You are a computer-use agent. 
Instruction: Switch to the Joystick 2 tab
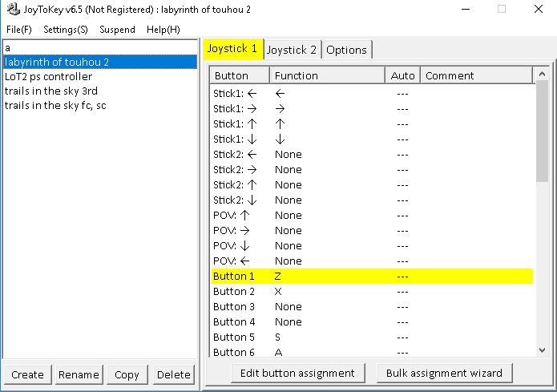[292, 50]
